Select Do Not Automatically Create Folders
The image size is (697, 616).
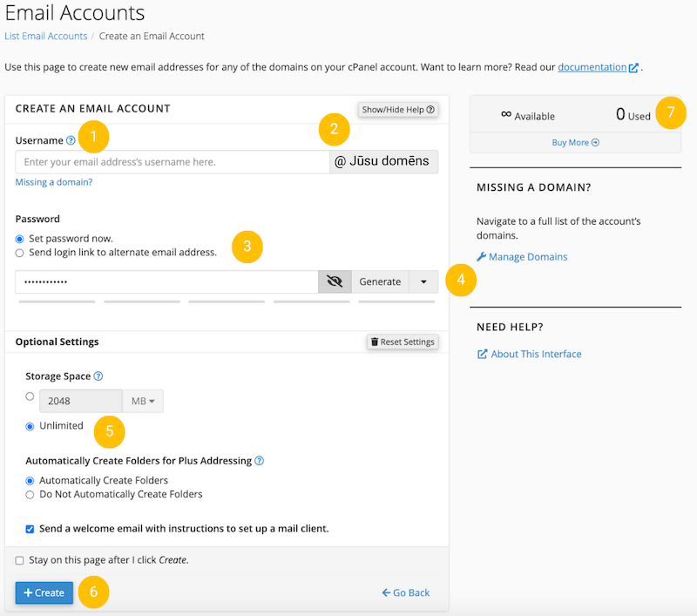[30, 494]
